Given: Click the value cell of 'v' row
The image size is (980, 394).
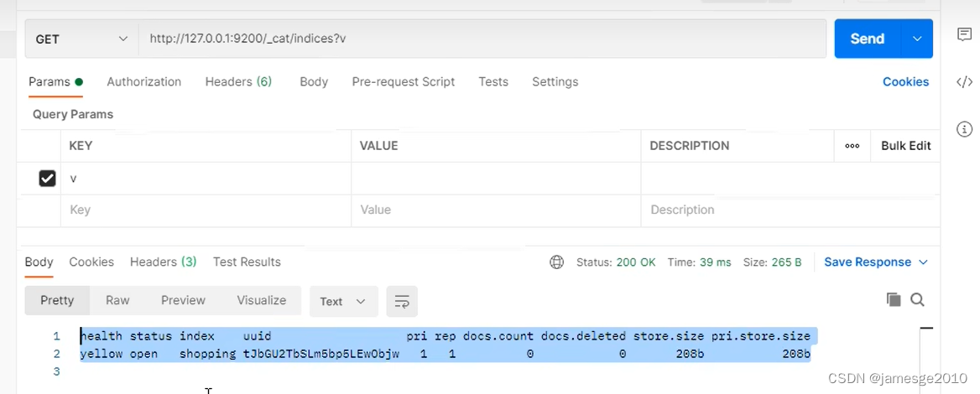Looking at the screenshot, I should (496, 179).
